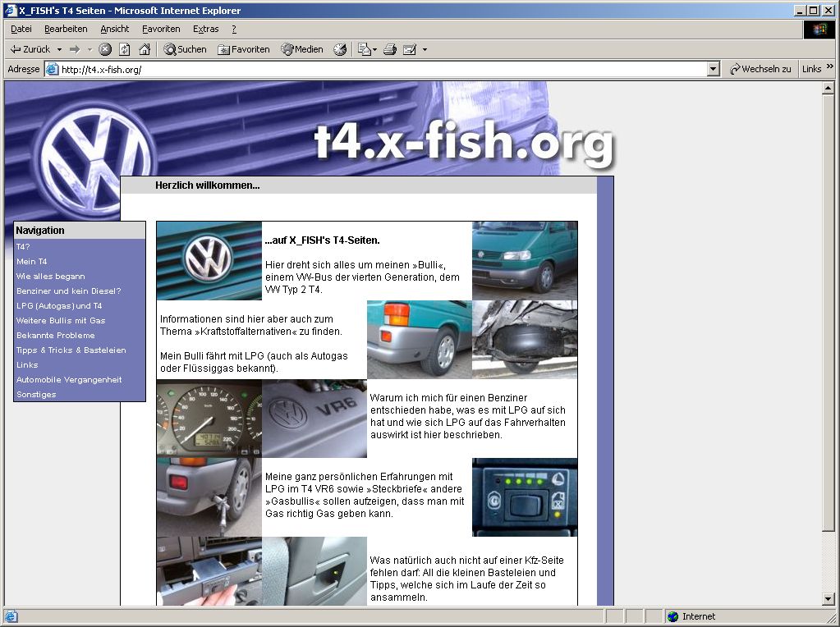Click the LPG switch panel photo
Screen dimensions: 840x627
point(525,497)
